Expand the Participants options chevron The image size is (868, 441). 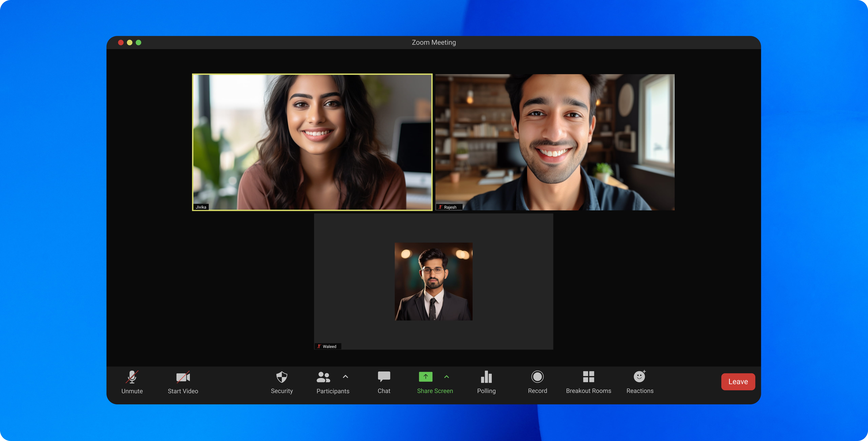pos(345,377)
